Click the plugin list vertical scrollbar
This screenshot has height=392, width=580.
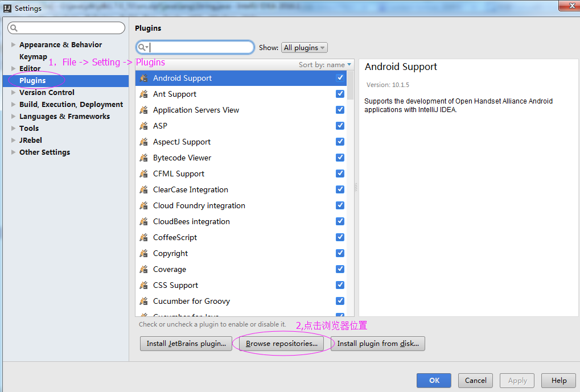tap(350, 85)
